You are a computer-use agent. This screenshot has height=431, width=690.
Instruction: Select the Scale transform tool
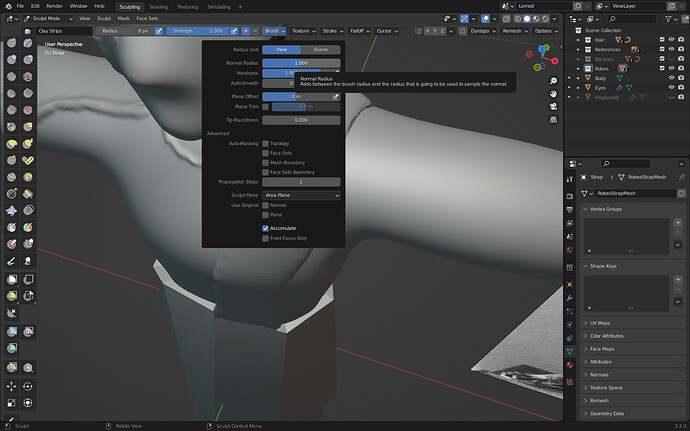click(12, 403)
